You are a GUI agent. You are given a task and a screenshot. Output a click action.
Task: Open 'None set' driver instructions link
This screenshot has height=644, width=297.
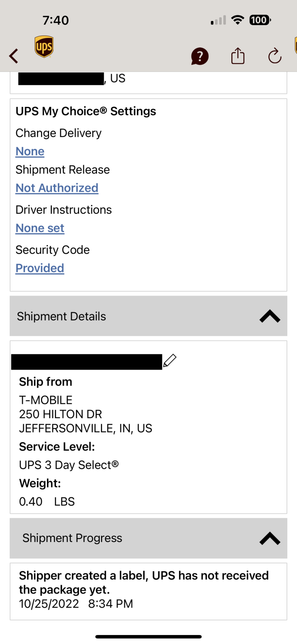(x=40, y=228)
